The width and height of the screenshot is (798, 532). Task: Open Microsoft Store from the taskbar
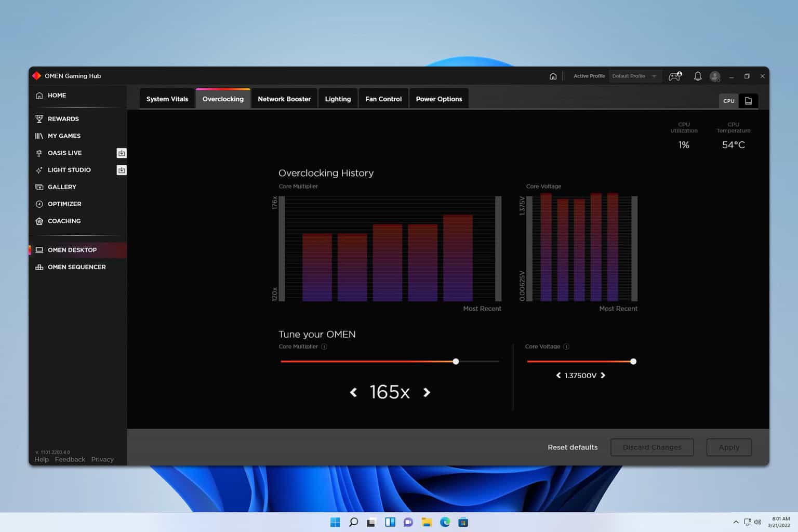click(463, 522)
